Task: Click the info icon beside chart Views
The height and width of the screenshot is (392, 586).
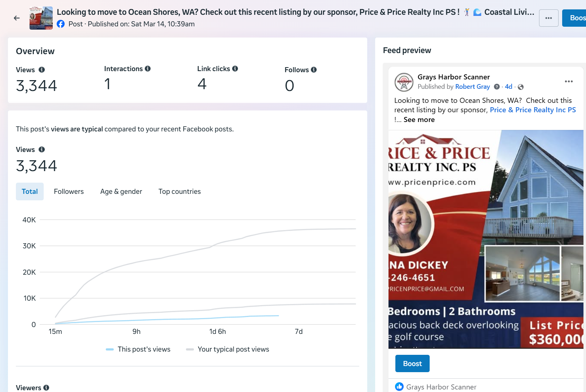Action: coord(42,149)
